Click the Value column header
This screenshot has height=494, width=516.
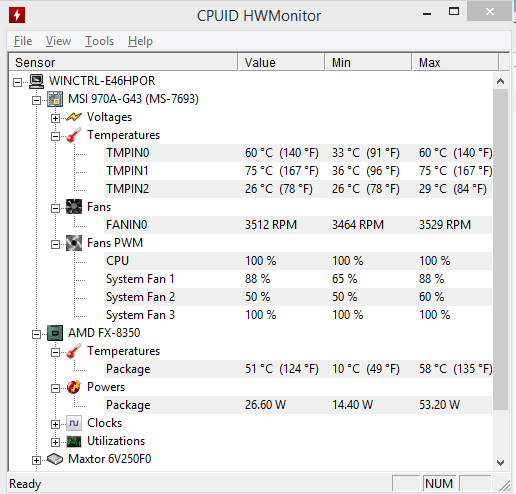tap(281, 62)
